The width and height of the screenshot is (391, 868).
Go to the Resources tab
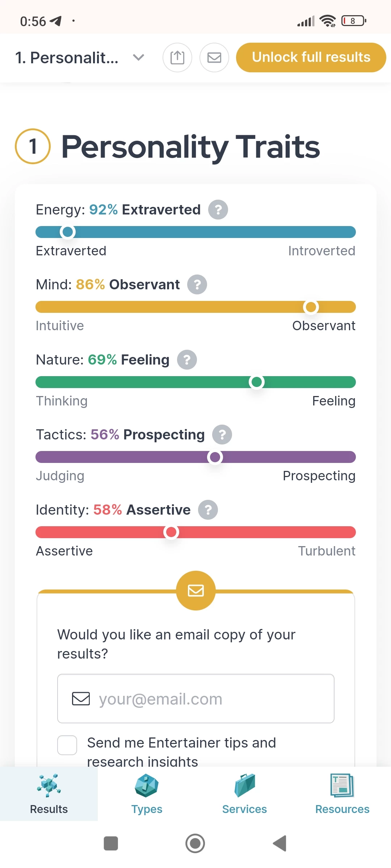(342, 794)
